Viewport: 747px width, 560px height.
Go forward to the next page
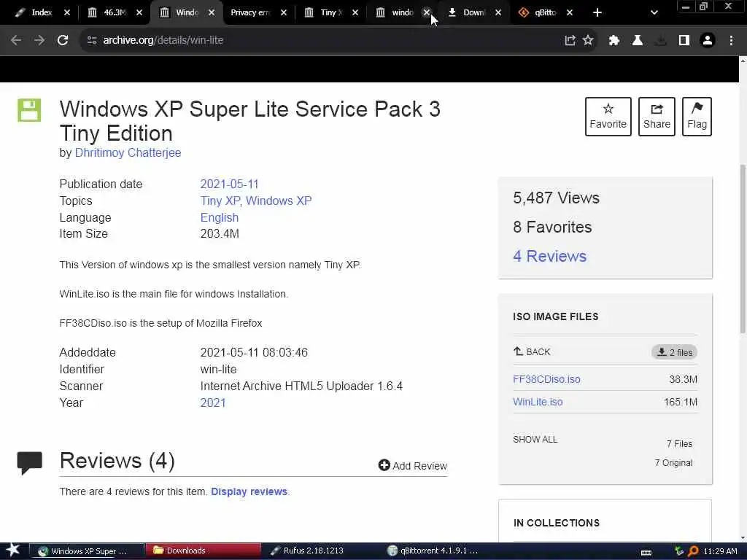pos(39,41)
